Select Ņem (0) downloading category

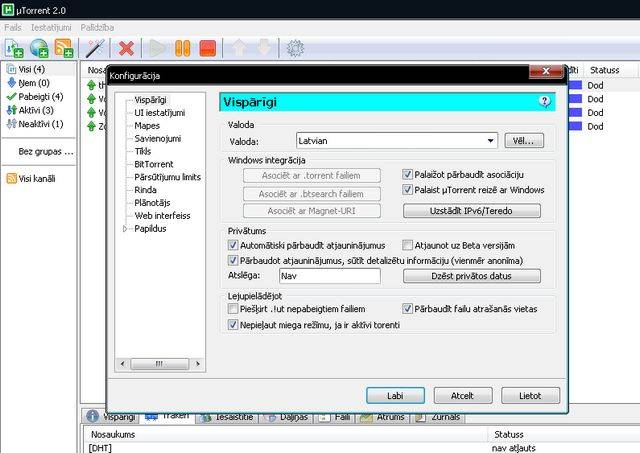pyautogui.click(x=28, y=83)
